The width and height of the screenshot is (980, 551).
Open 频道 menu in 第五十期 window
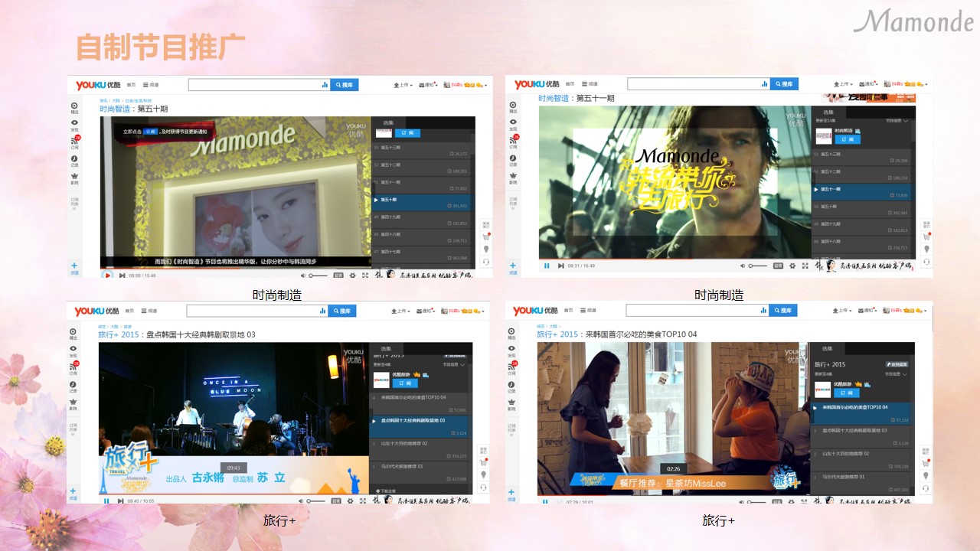[151, 85]
